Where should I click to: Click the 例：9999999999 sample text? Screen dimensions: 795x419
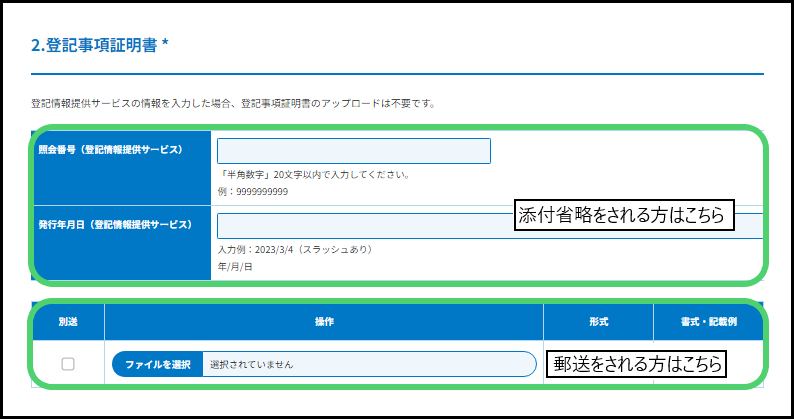[253, 191]
